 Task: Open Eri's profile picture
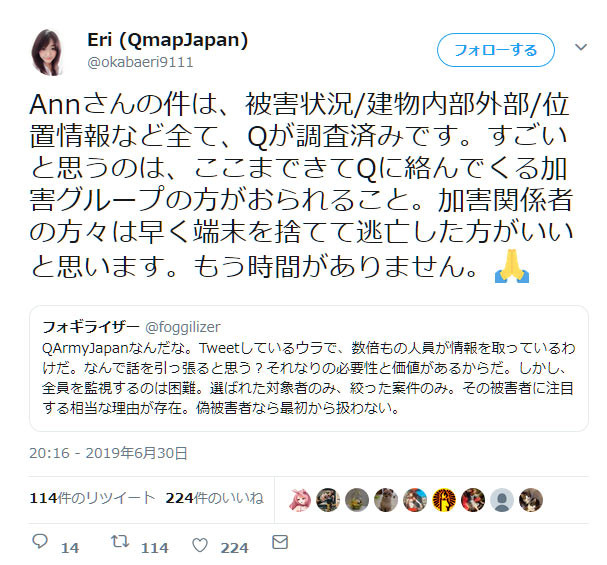pyautogui.click(x=48, y=51)
